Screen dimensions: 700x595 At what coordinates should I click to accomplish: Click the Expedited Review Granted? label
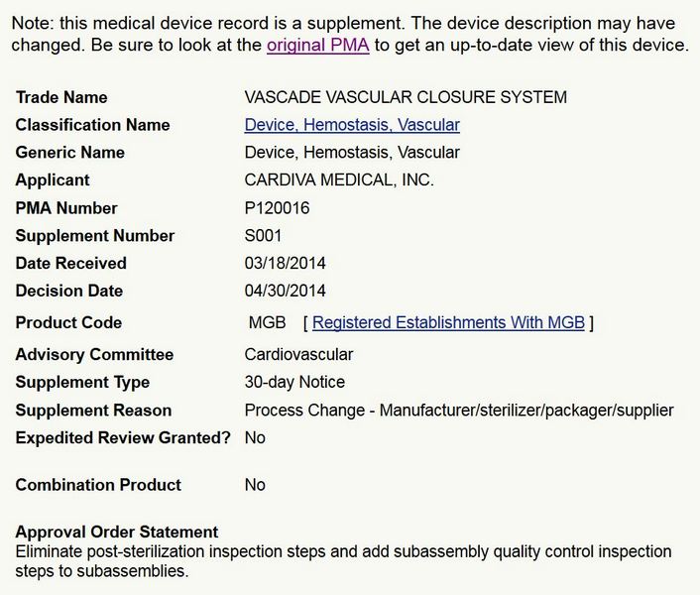[x=123, y=438]
